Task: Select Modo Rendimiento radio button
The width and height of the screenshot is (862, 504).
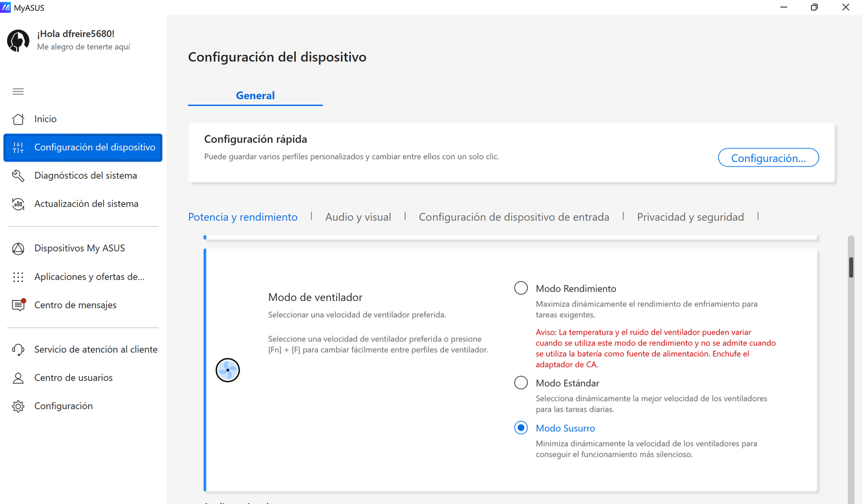Action: click(521, 288)
